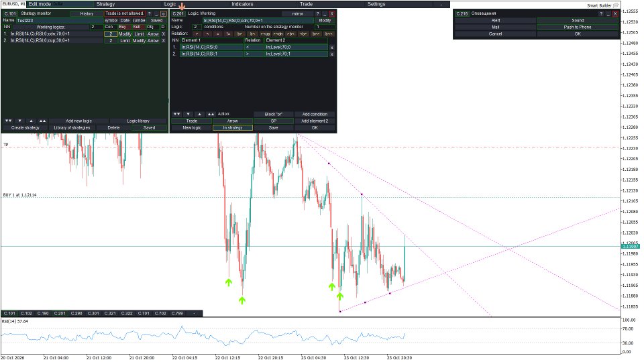Select the b< relation button
The height and width of the screenshot is (362, 644).
pyautogui.click(x=252, y=34)
